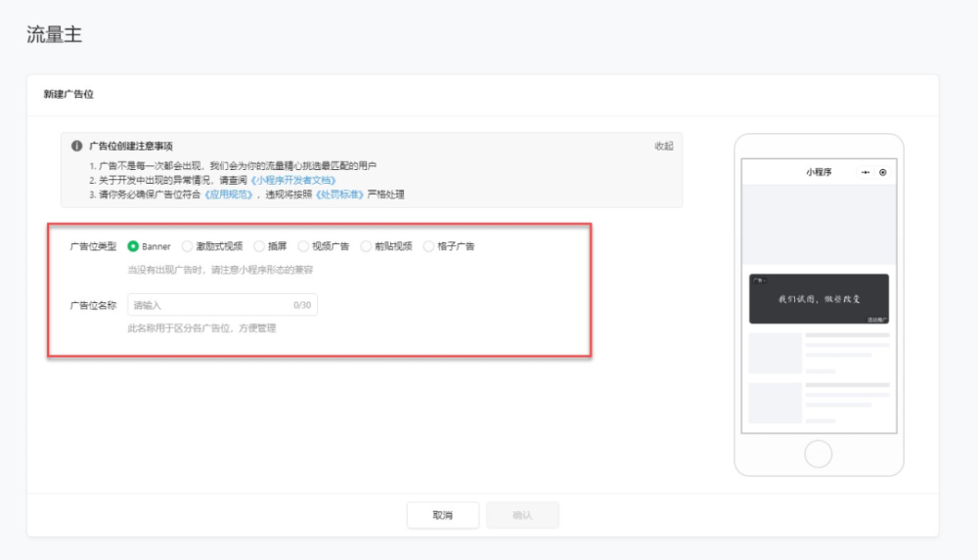Select the Banner ad type radio button

pos(133,246)
